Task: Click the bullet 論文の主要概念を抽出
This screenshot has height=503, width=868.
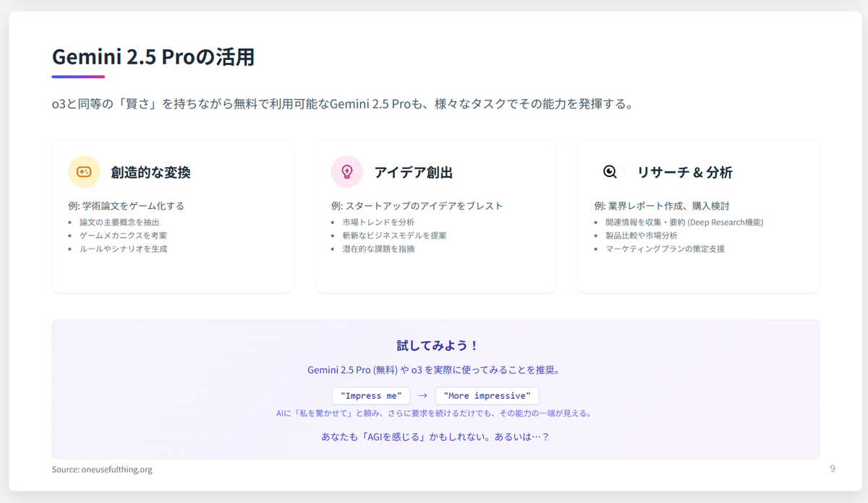Action: (x=119, y=223)
